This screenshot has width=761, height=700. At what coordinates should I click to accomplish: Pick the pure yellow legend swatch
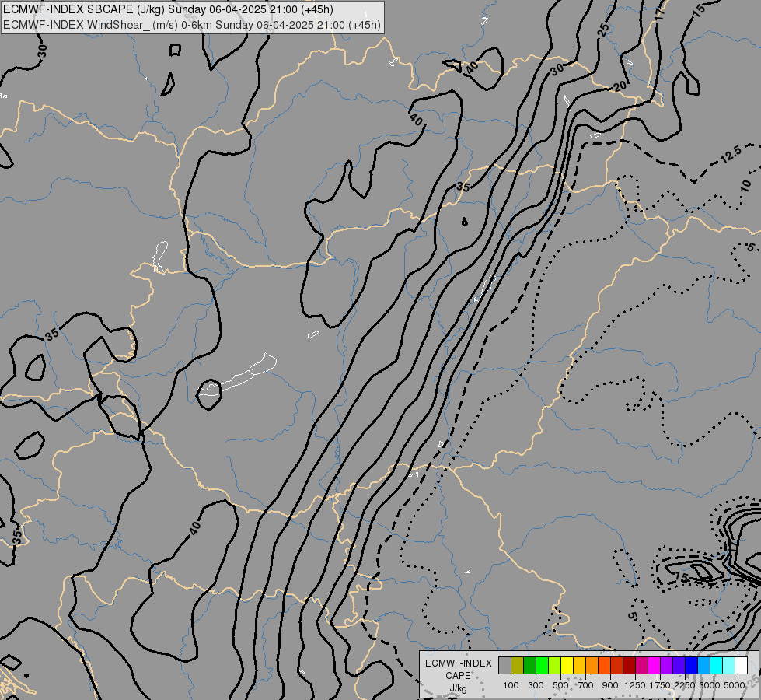pyautogui.click(x=567, y=666)
